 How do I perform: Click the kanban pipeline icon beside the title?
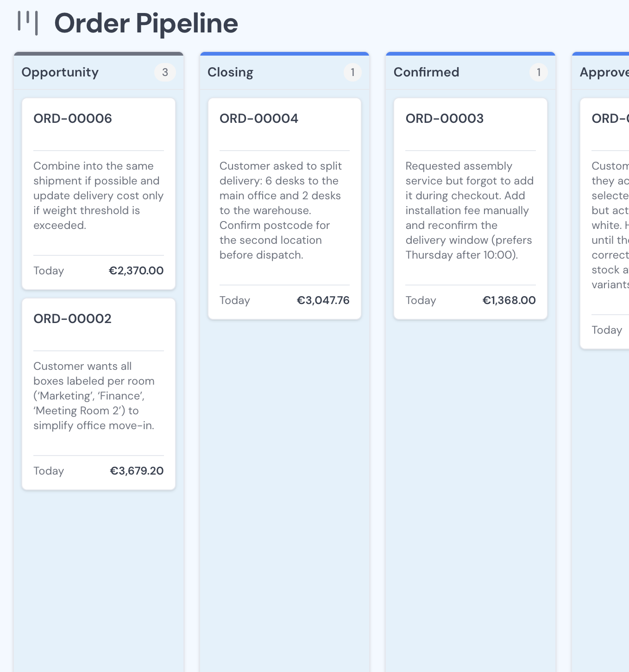(28, 23)
